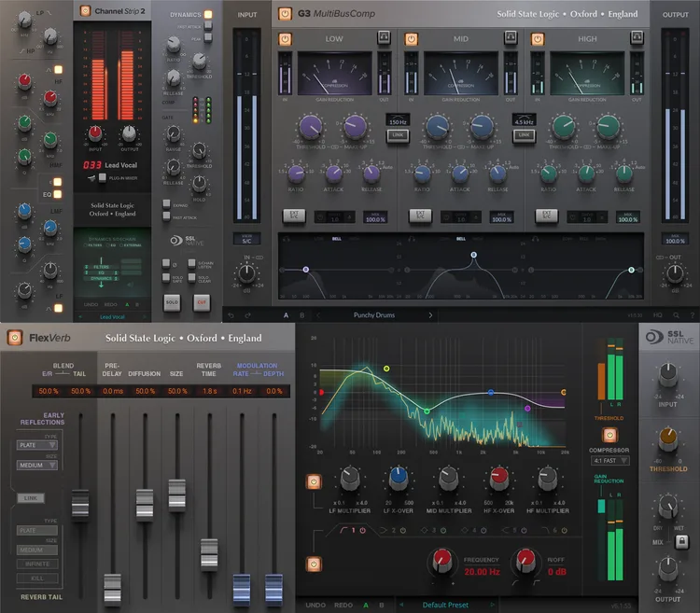Click redo arrow in MultiBusComp footer

point(247,315)
